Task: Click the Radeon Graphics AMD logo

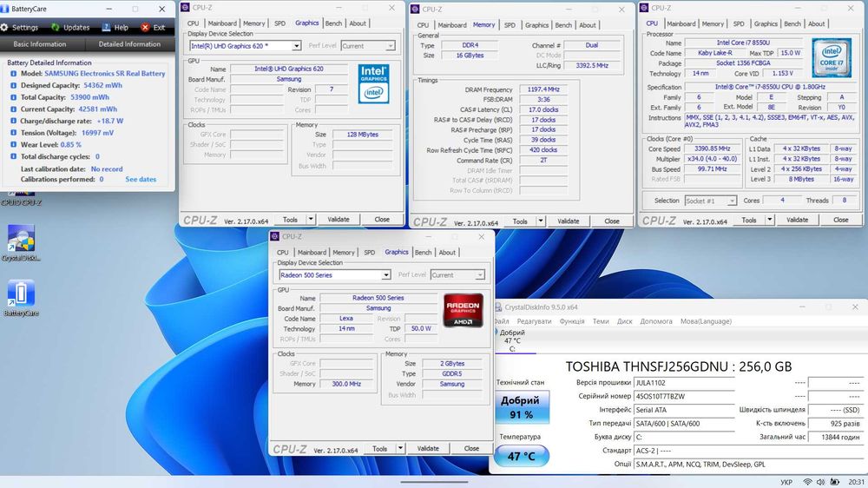Action: (464, 310)
